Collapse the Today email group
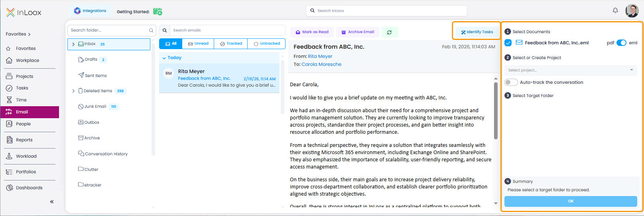The image size is (644, 216). tap(164, 58)
